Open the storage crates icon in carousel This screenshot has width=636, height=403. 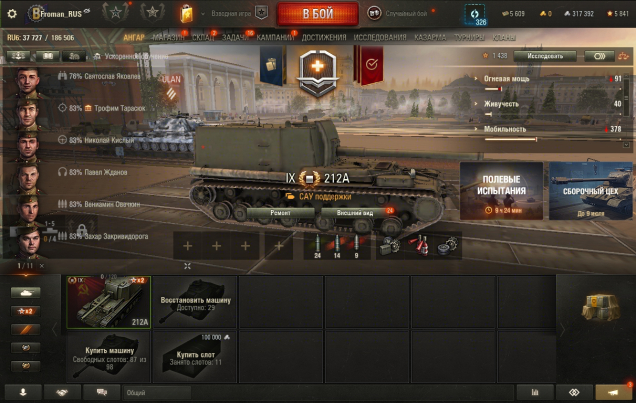[600, 308]
